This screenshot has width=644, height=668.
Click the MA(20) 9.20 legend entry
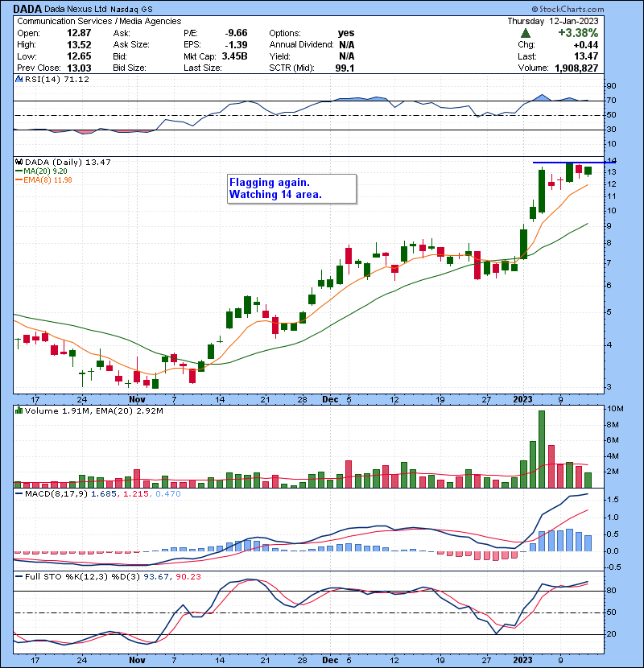[x=41, y=171]
